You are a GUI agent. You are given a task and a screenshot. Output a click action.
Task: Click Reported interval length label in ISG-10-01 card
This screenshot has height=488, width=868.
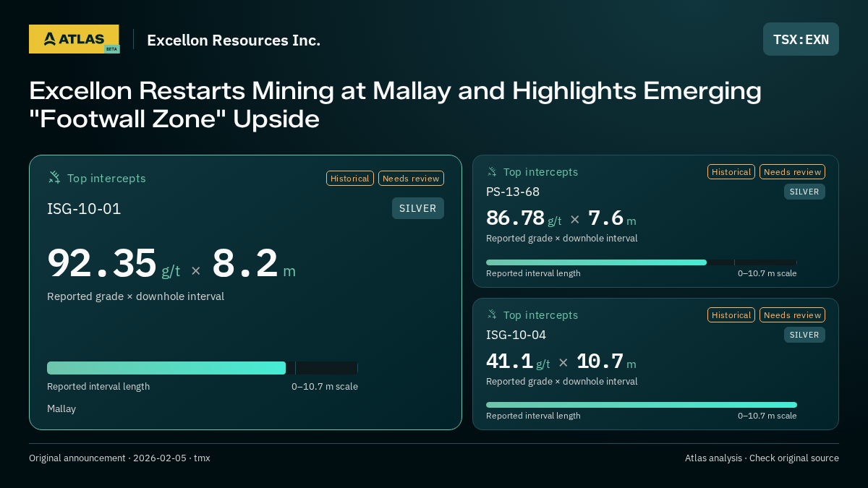[98, 387]
